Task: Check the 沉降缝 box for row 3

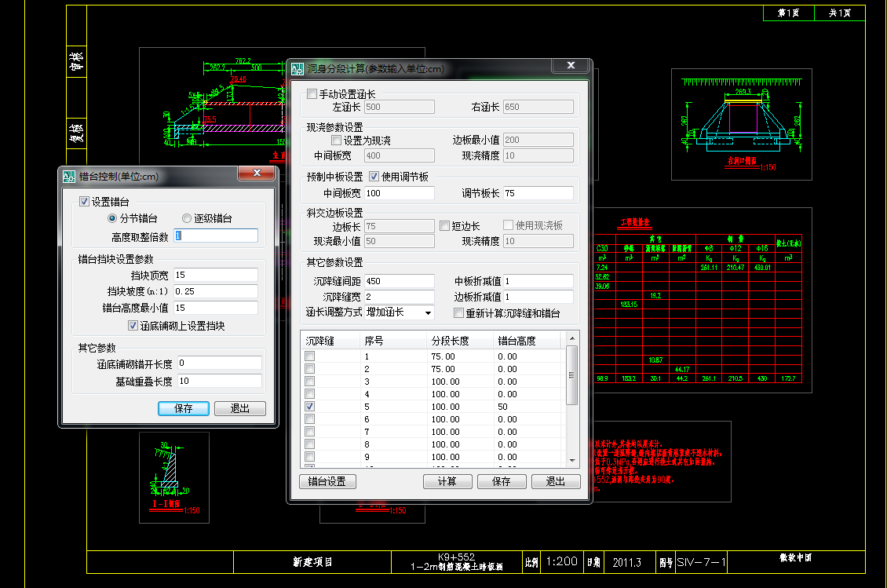Action: 309,382
